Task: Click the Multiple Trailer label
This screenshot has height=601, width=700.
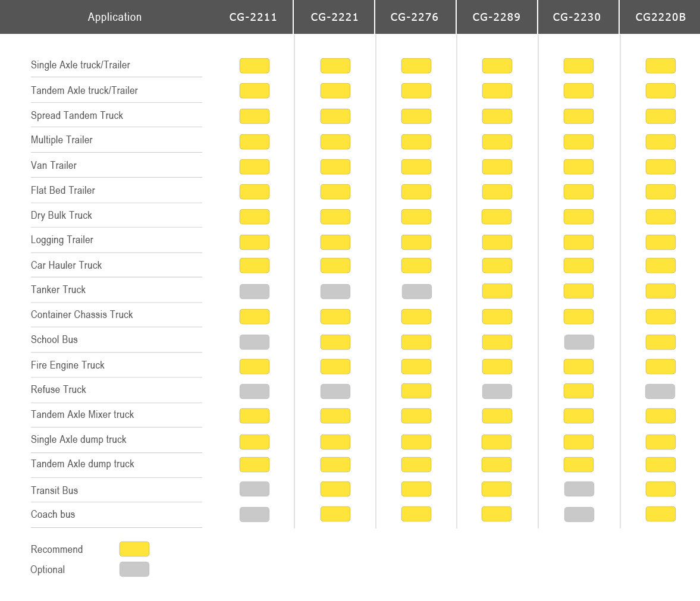Action: [x=62, y=140]
